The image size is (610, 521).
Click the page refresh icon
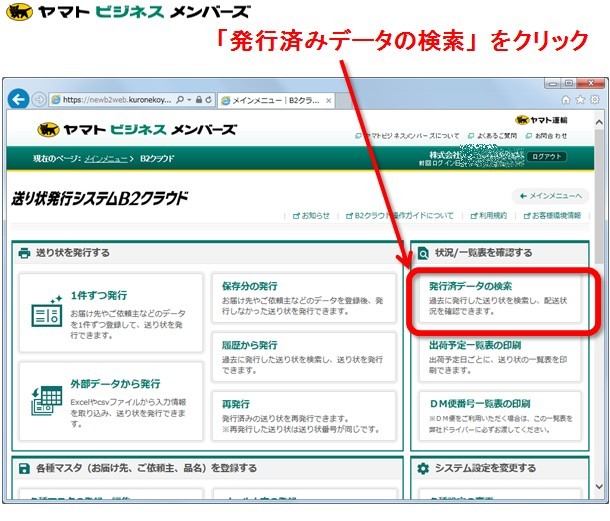[x=209, y=100]
